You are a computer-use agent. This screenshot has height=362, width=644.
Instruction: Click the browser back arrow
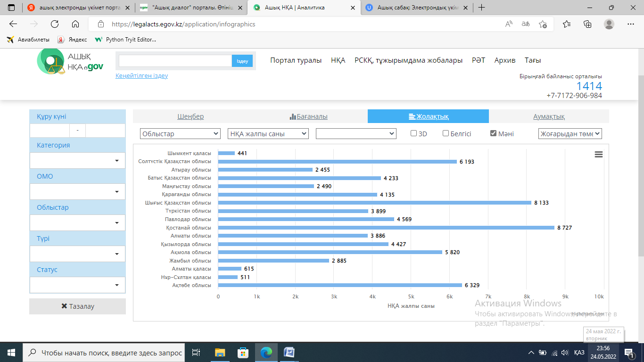(x=13, y=24)
